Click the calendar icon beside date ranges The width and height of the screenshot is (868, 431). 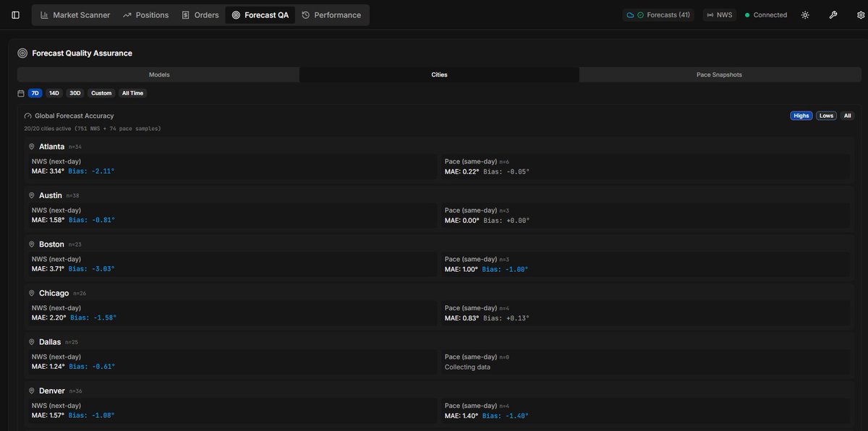click(21, 93)
